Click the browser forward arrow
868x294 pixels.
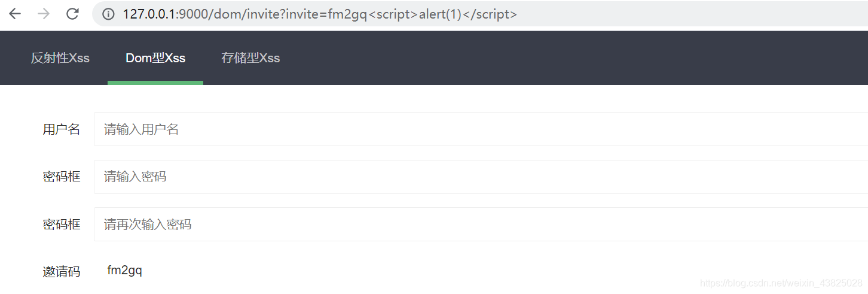tap(44, 14)
